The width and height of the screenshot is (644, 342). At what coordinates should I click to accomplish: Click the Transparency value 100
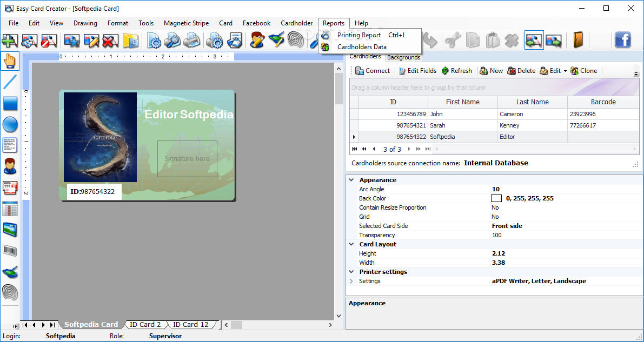[x=497, y=235]
